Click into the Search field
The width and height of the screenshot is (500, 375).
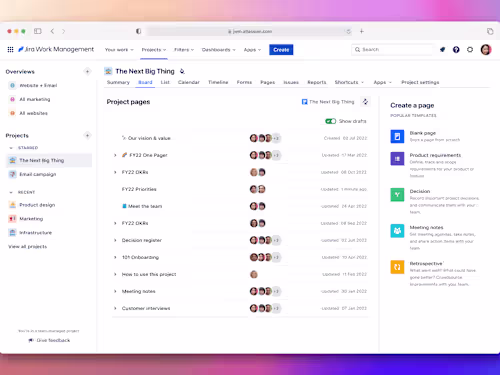click(392, 50)
